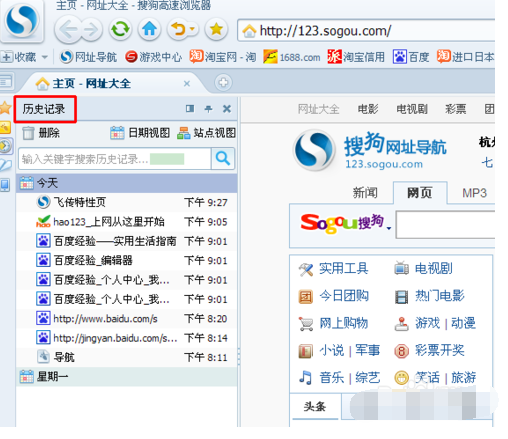Collapse the 今天 history group
The image size is (508, 439).
click(127, 183)
